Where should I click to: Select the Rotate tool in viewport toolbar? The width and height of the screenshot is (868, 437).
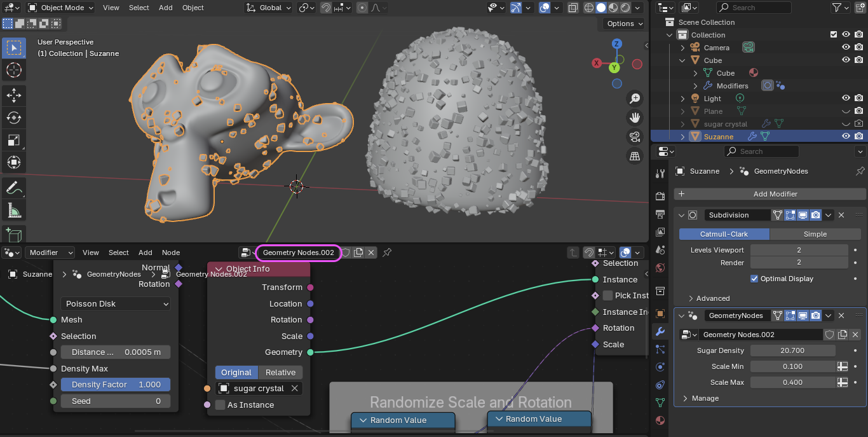click(x=13, y=118)
